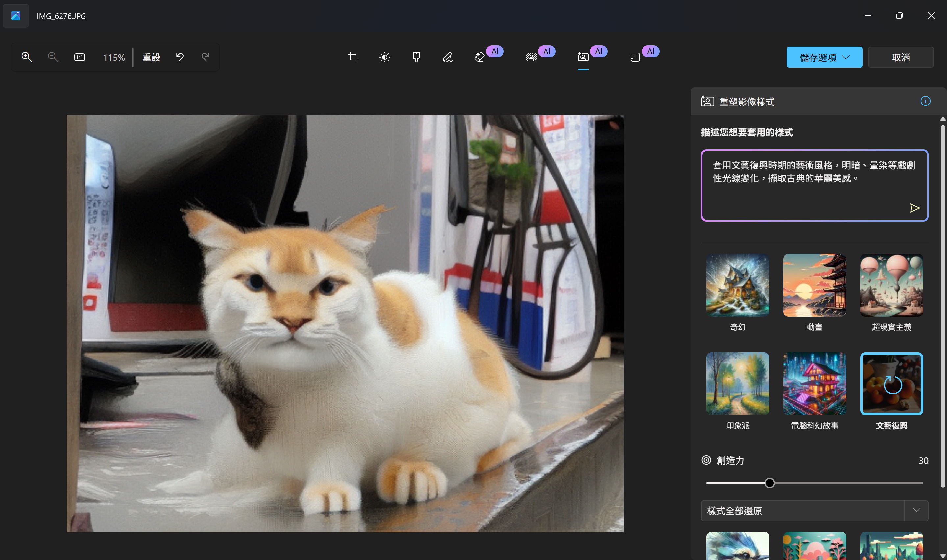Open the AI background tool
The width and height of the screenshot is (947, 560).
531,58
